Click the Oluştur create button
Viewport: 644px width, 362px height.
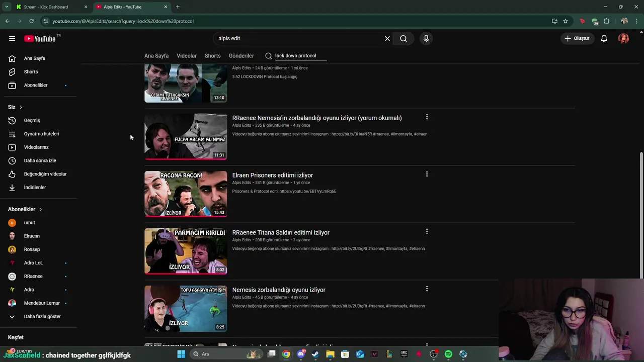click(577, 38)
